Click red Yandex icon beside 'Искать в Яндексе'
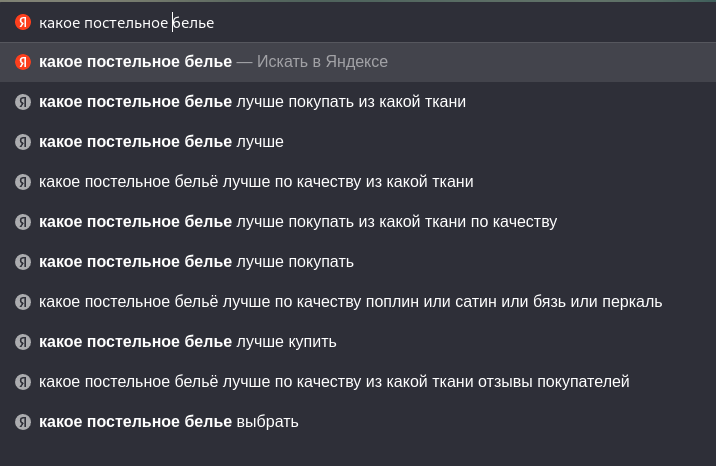 coord(23,62)
